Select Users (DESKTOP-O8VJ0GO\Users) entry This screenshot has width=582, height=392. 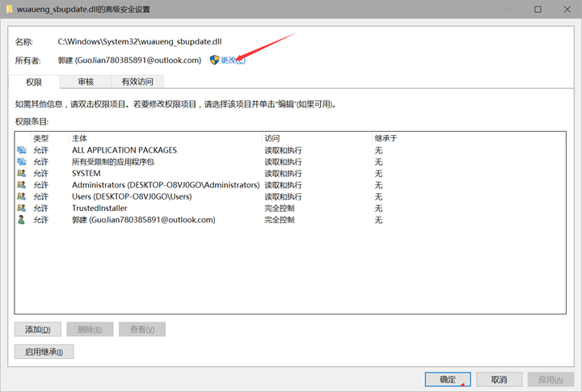pyautogui.click(x=132, y=196)
